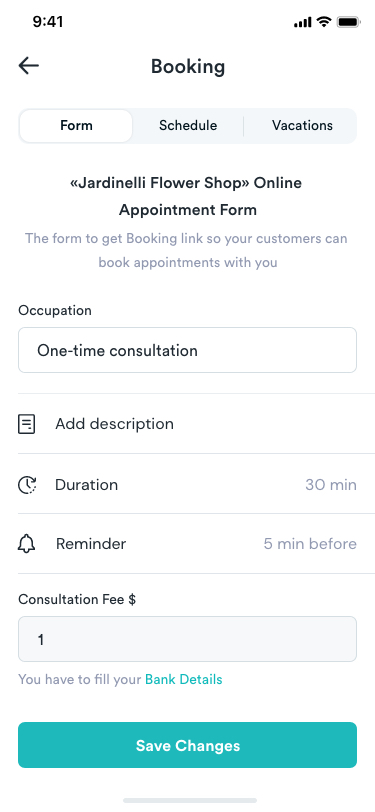Switch to the Form tab
The height and width of the screenshot is (812, 375).
76,126
